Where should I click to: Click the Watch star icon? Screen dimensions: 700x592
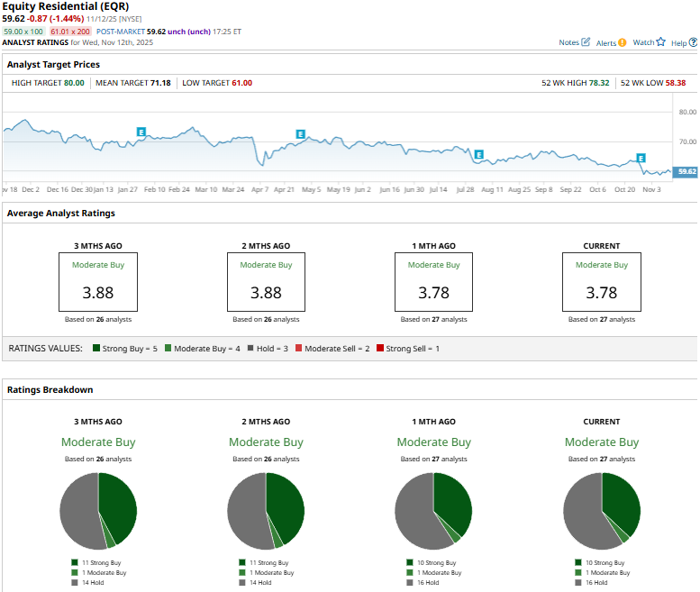660,42
